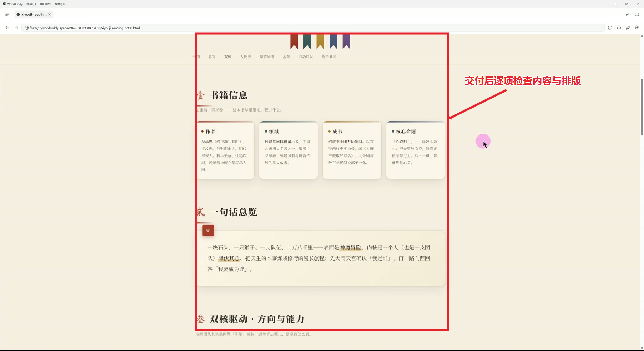Click the 核心命题 card title
The image size is (644, 351).
(x=406, y=132)
